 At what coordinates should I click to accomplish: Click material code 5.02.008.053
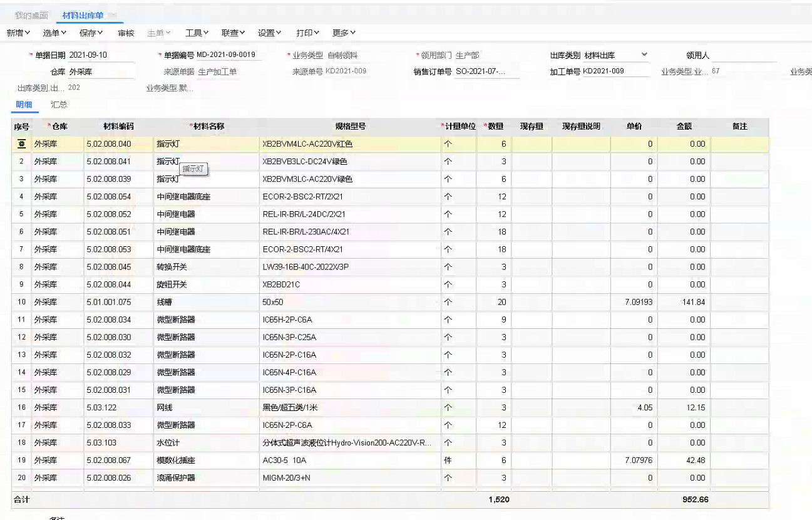(119, 249)
